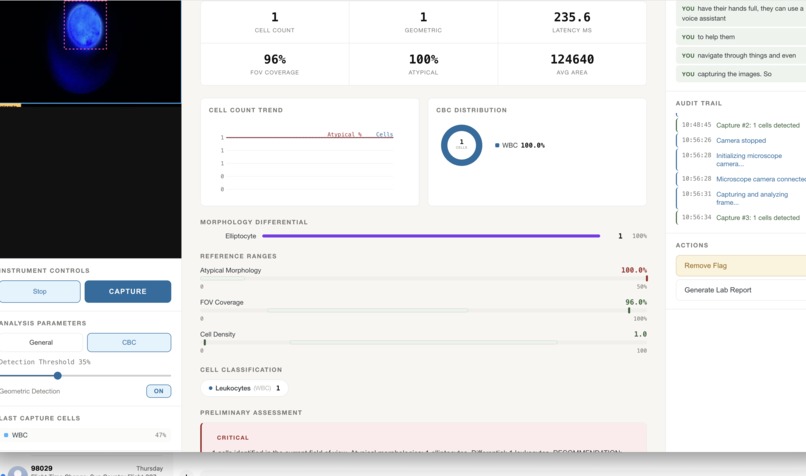This screenshot has height=476, width=806.
Task: Click the 96% FOV Coverage card
Action: click(x=274, y=64)
